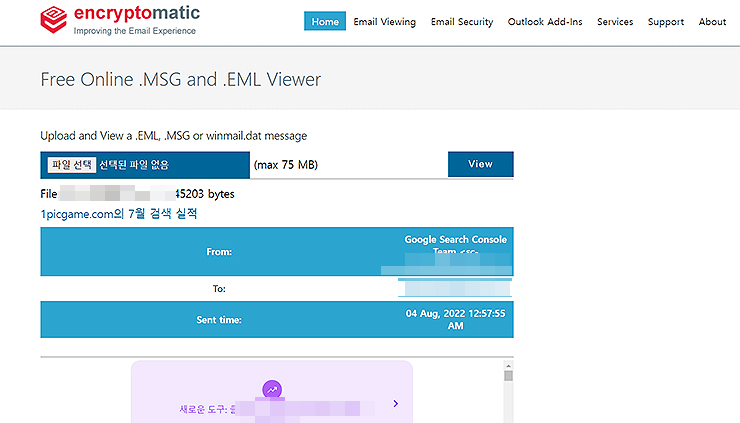Click the Sent time: label
The image size is (740, 423).
click(219, 320)
